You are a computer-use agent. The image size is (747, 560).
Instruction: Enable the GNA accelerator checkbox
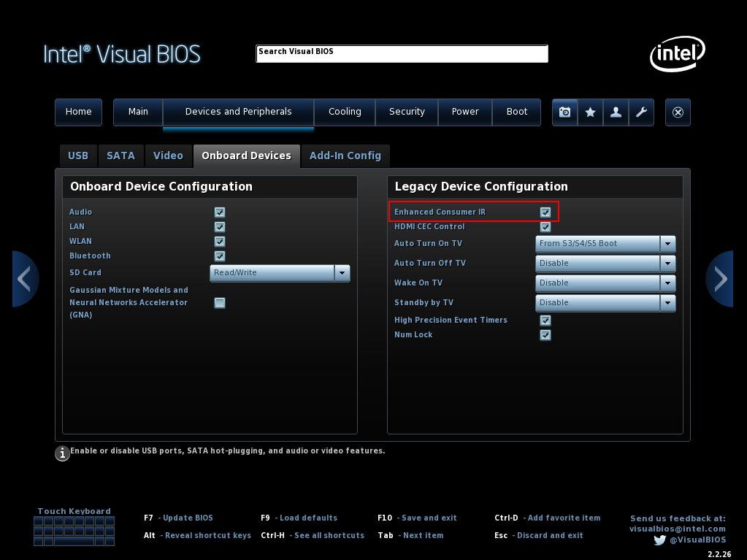pos(220,303)
